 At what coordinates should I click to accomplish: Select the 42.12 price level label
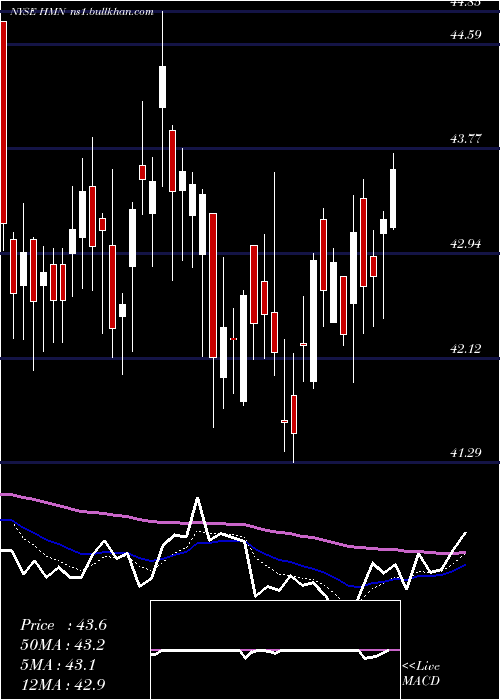coord(466,349)
